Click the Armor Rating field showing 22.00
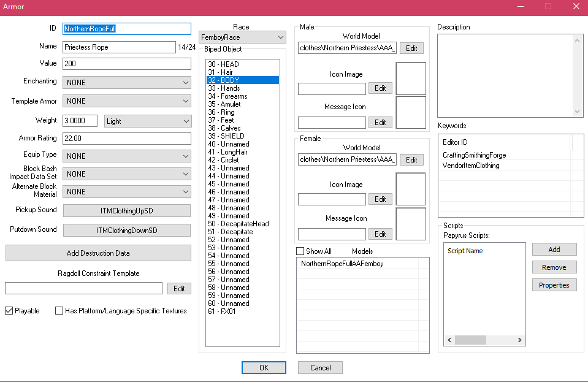This screenshot has width=588, height=382. coord(127,139)
